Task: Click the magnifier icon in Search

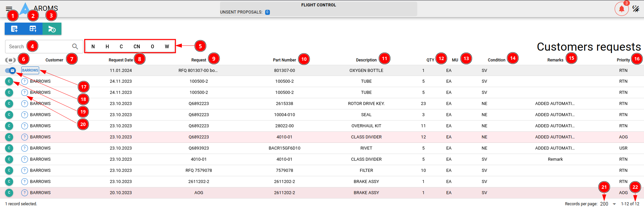Action: click(75, 47)
